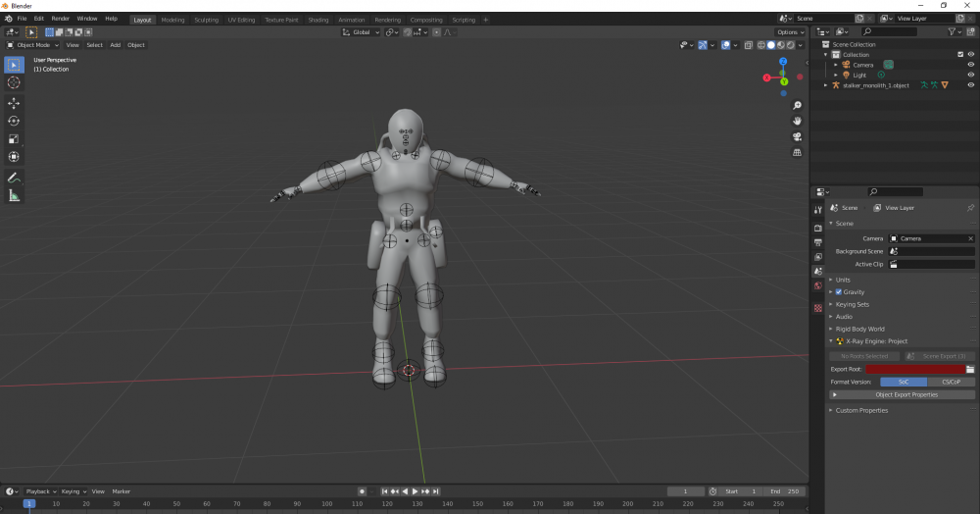
Task: Select the CS/CoP format version button
Action: pos(951,382)
